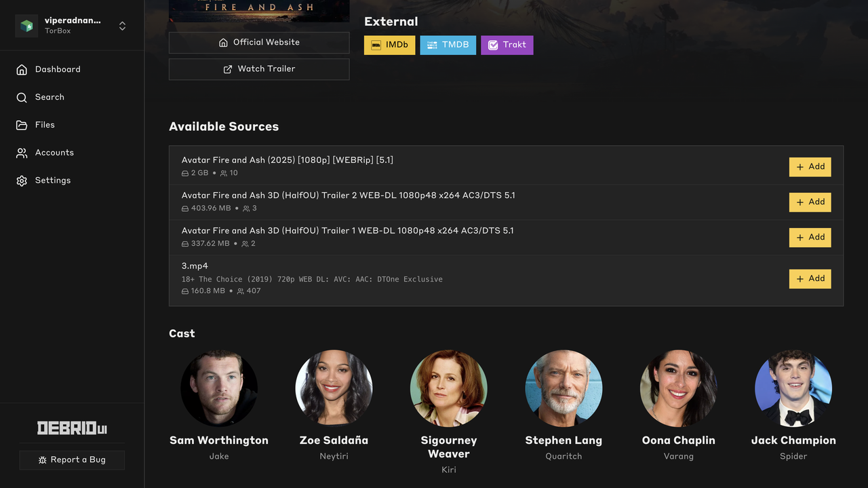This screenshot has height=488, width=868.
Task: Open Oona Chaplin's cast photo
Action: point(679,389)
